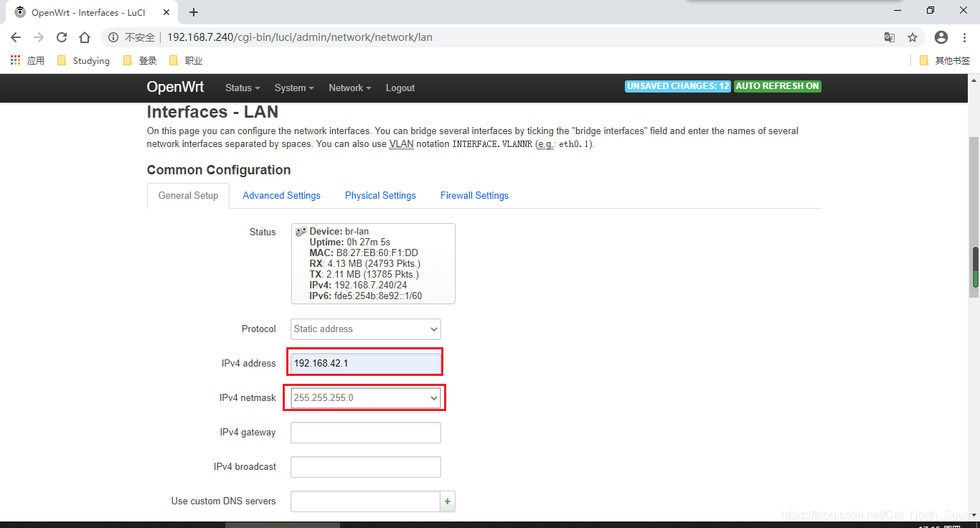Close the OpenWrt LuCI tab
Viewport: 980px width, 528px height.
click(166, 12)
